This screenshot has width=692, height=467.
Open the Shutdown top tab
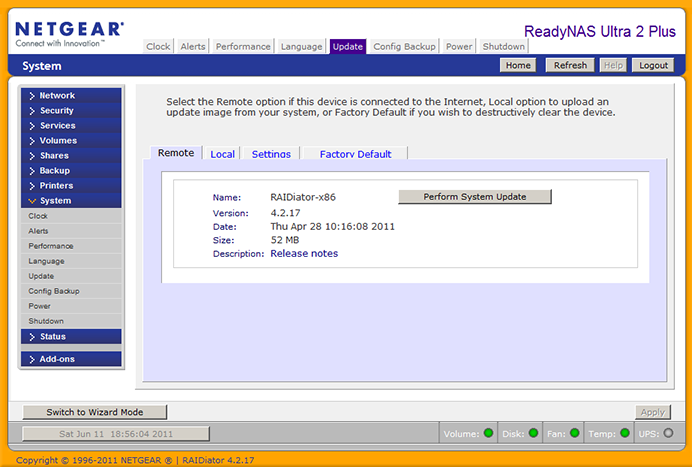pyautogui.click(x=504, y=46)
